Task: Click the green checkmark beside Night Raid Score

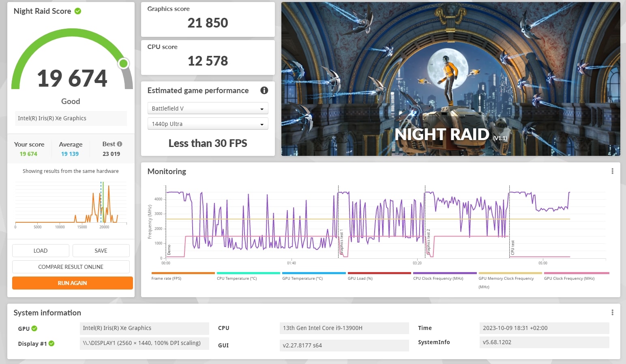Action: tap(78, 11)
